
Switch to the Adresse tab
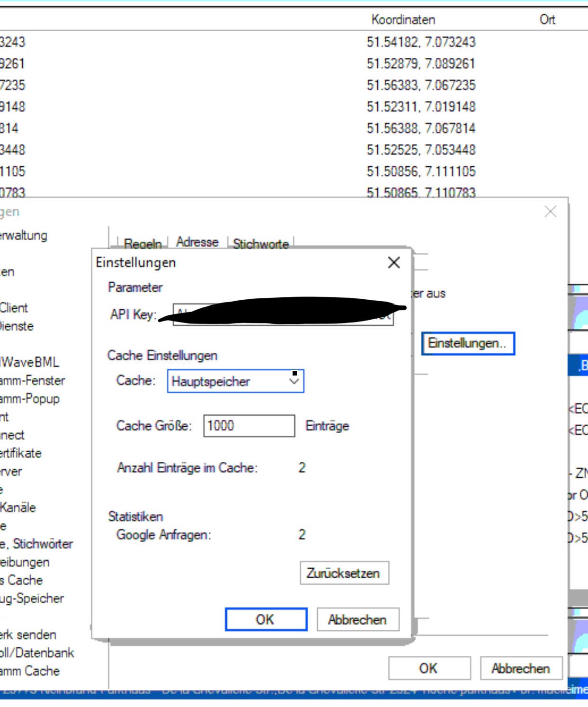click(x=197, y=242)
